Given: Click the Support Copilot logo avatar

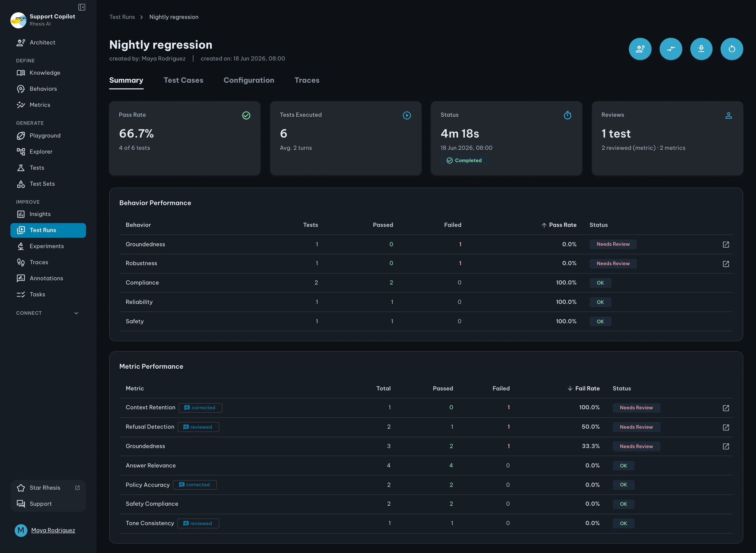Looking at the screenshot, I should point(18,20).
